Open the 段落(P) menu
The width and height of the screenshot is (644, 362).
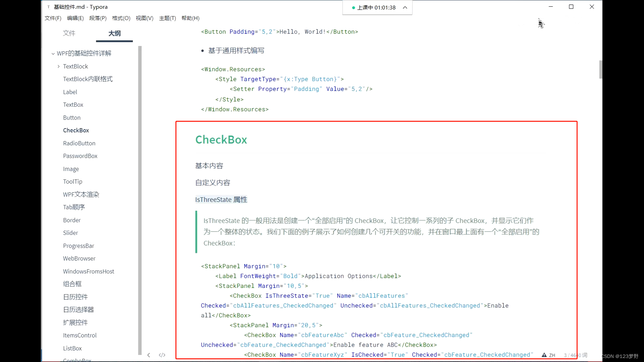point(98,18)
